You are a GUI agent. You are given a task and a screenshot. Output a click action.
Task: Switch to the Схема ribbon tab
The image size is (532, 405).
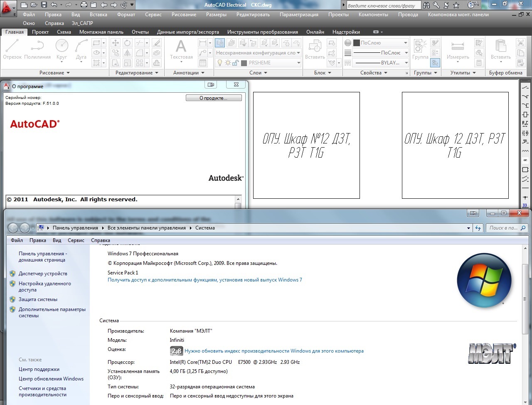coord(64,32)
